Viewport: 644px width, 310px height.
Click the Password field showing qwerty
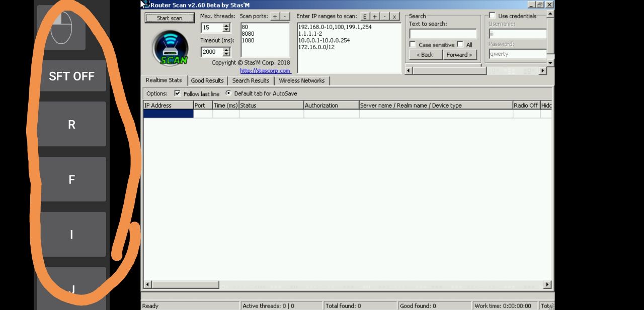[x=518, y=54]
